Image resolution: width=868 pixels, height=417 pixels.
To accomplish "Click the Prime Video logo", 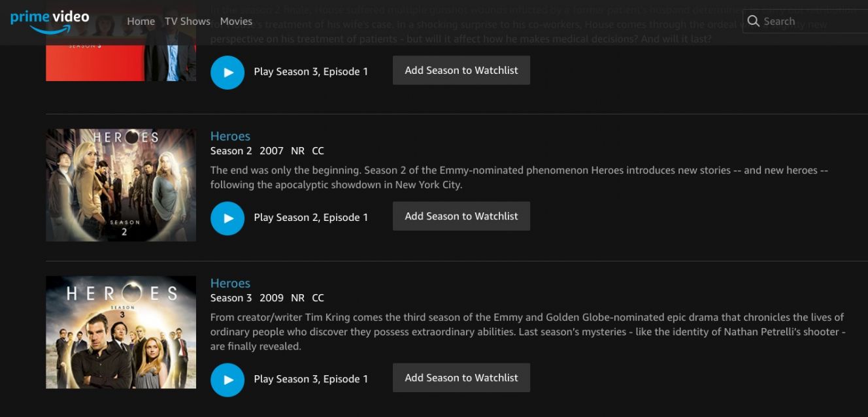I will [50, 22].
